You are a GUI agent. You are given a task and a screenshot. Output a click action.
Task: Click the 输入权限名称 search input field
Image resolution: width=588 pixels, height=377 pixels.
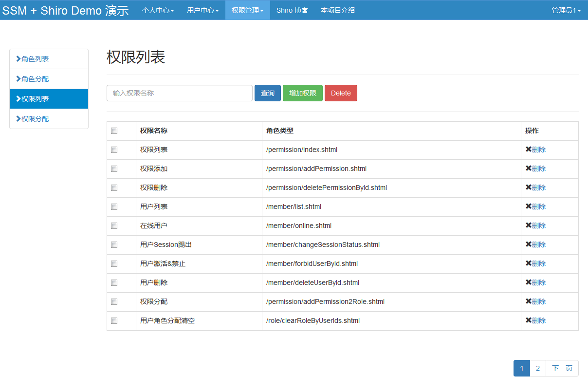point(179,93)
